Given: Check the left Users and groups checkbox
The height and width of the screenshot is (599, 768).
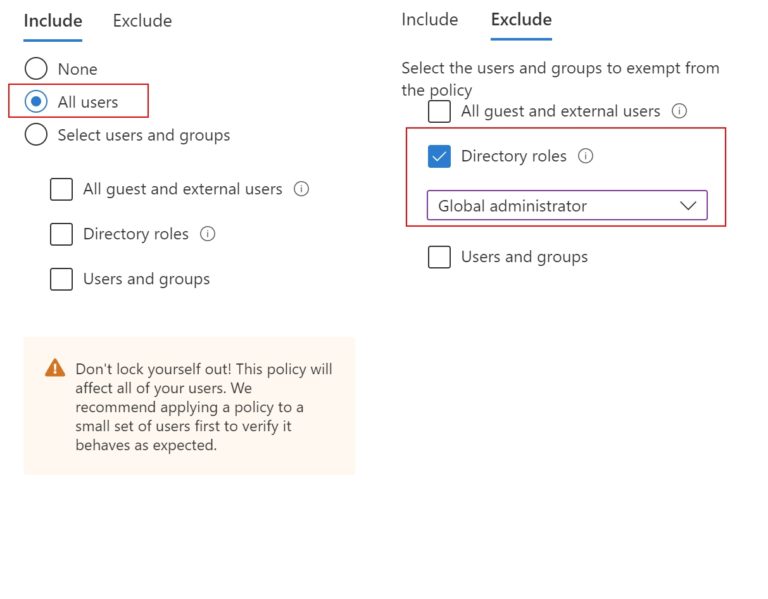Looking at the screenshot, I should [62, 279].
